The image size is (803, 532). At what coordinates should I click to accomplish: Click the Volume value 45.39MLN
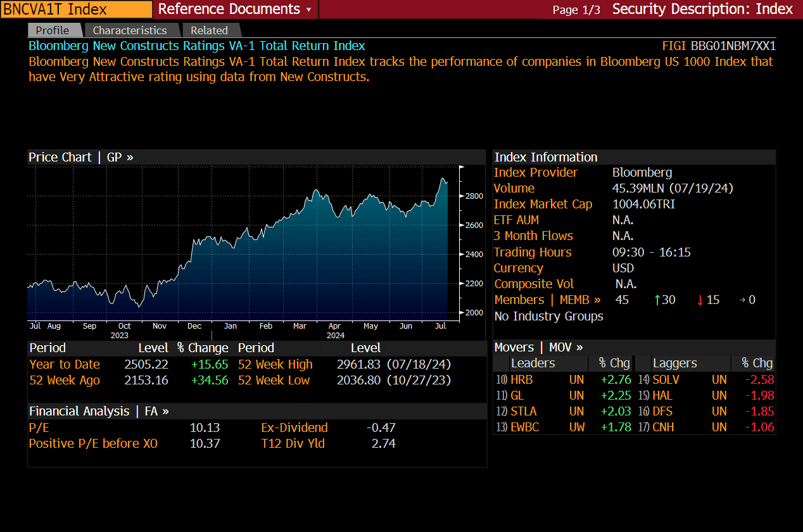point(673,188)
